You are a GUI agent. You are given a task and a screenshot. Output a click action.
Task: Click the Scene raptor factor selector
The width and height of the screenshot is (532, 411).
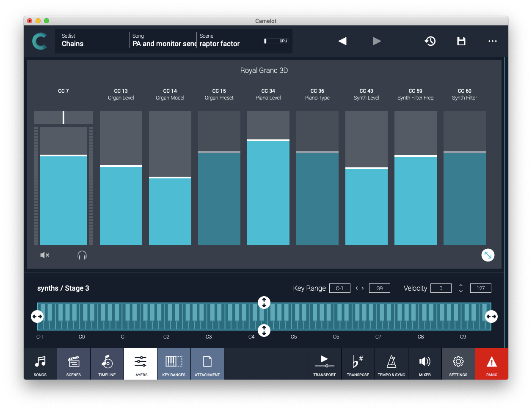click(229, 40)
